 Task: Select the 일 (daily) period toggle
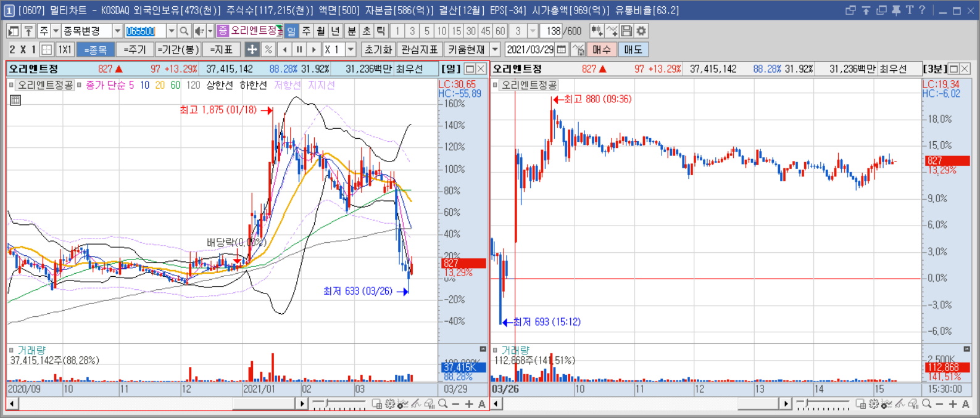(x=291, y=31)
